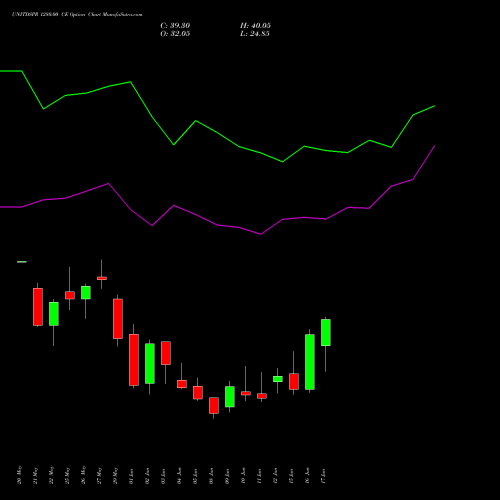This screenshot has height=500, width=500.
Task: Select the 15 Jun date label
Action: coord(291,476)
